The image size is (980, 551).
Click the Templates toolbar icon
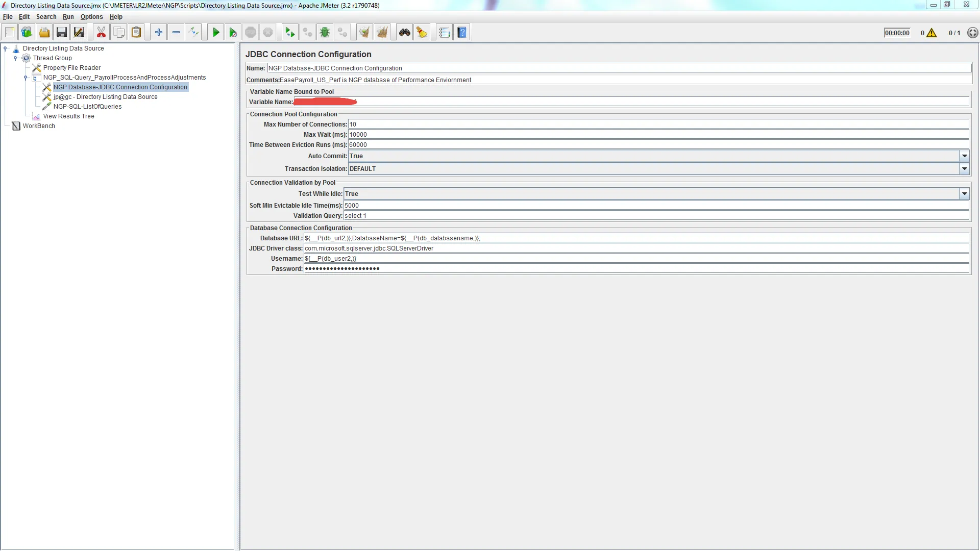click(x=27, y=33)
